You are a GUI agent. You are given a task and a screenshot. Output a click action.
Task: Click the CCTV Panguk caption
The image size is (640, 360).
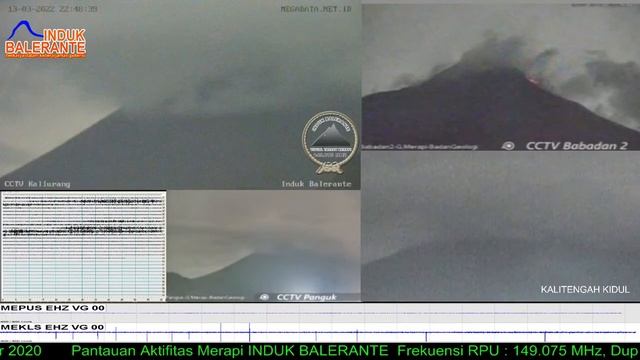pyautogui.click(x=307, y=297)
